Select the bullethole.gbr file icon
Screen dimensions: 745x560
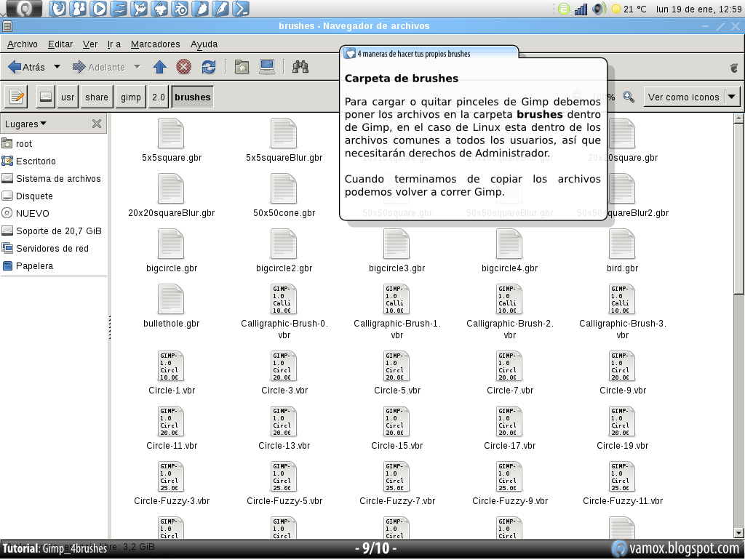171,299
